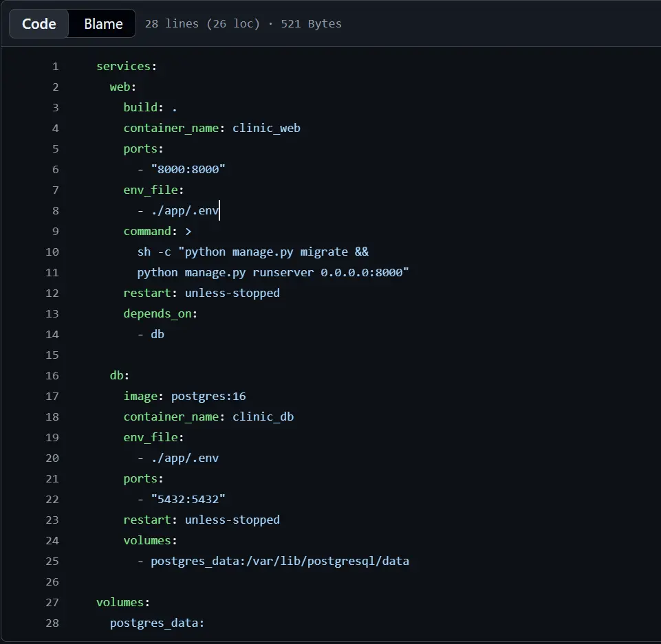
Task: Click the "5432:5432" port mapping
Action: coord(188,500)
